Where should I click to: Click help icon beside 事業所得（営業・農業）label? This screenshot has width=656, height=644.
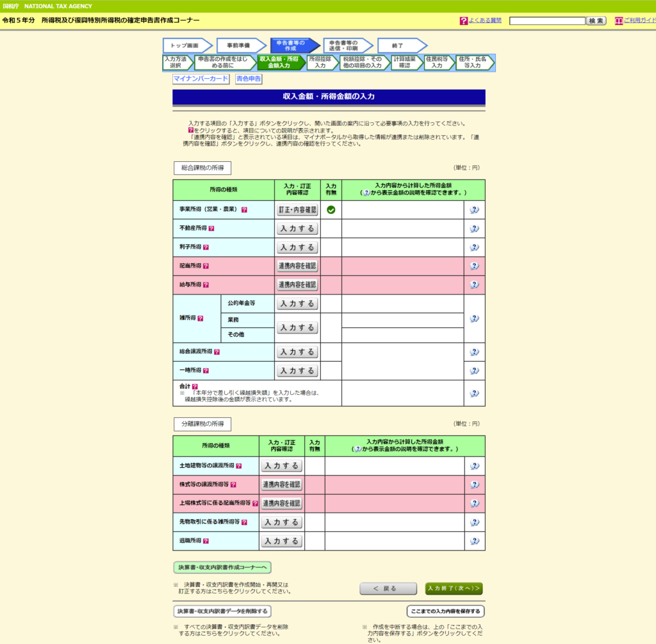[x=244, y=210]
